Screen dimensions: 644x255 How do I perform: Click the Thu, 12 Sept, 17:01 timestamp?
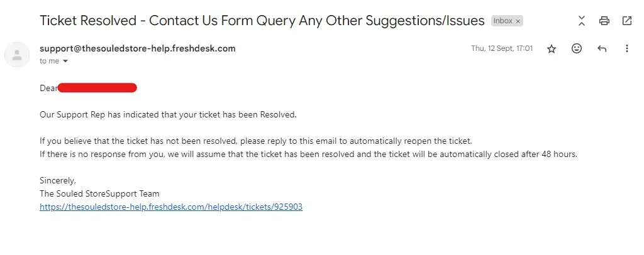[502, 48]
